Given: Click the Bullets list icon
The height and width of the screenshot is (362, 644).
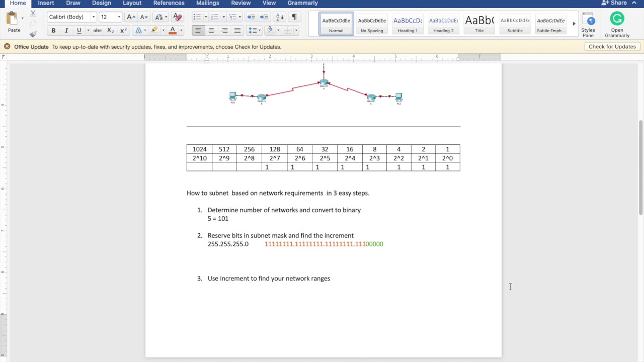Looking at the screenshot, I should (x=197, y=17).
